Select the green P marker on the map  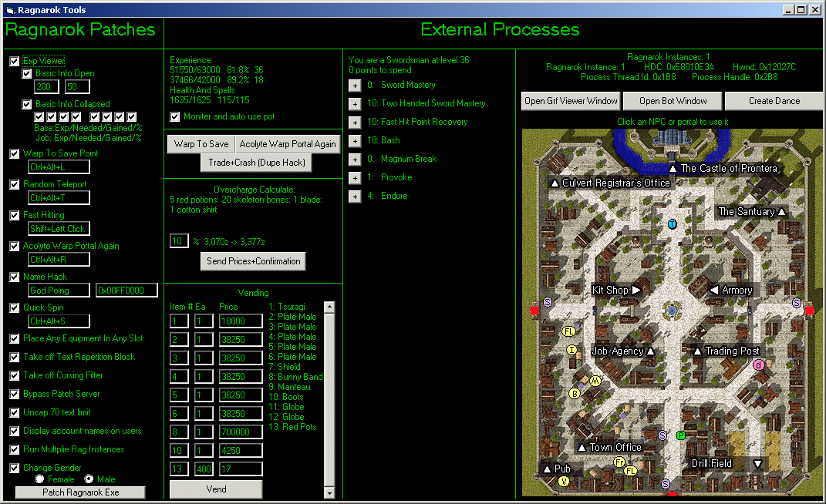point(680,435)
